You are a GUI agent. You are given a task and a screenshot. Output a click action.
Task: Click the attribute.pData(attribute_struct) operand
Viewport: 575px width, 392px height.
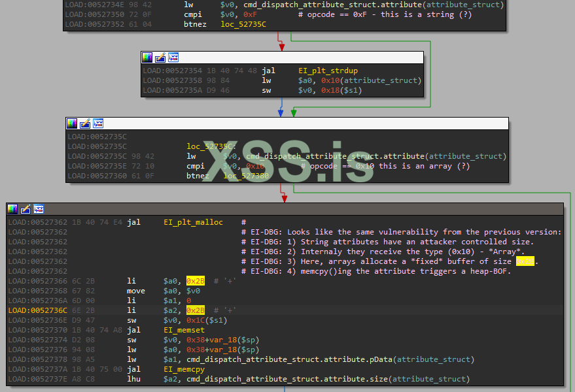(330, 359)
